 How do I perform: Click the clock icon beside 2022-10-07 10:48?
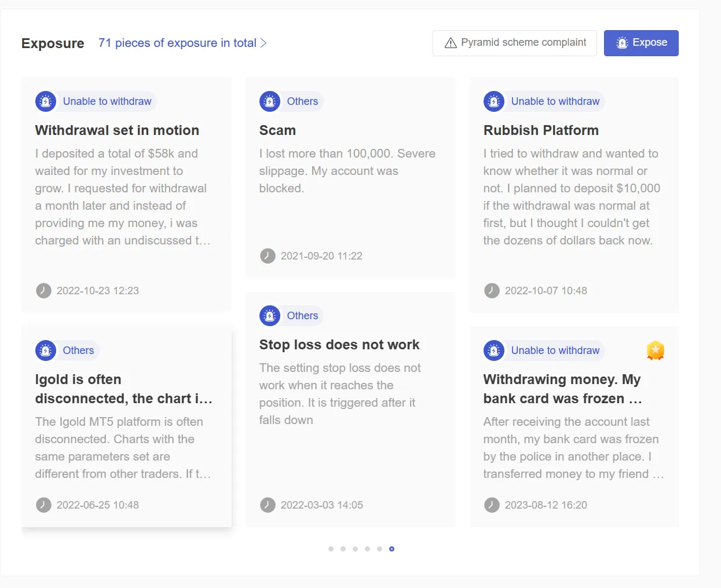point(492,291)
